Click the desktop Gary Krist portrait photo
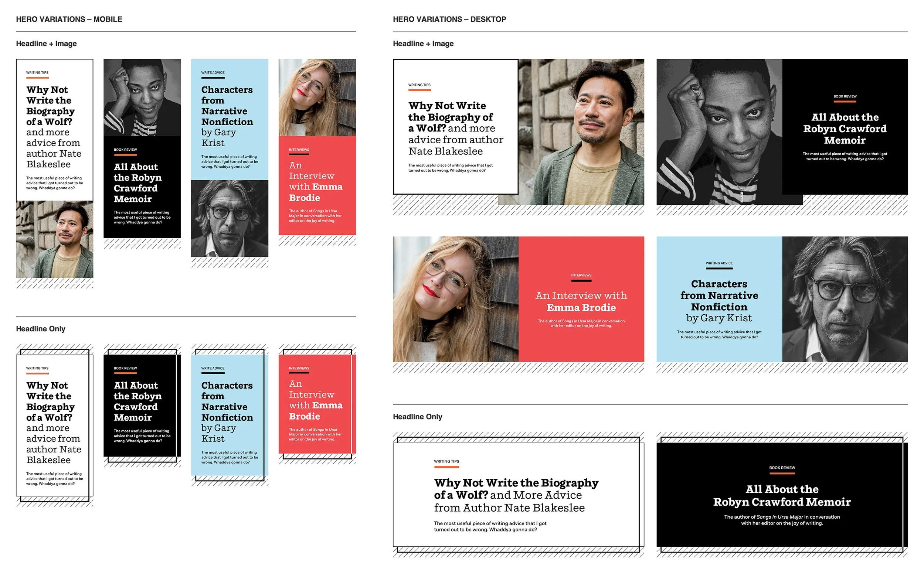The width and height of the screenshot is (924, 574). point(845,299)
